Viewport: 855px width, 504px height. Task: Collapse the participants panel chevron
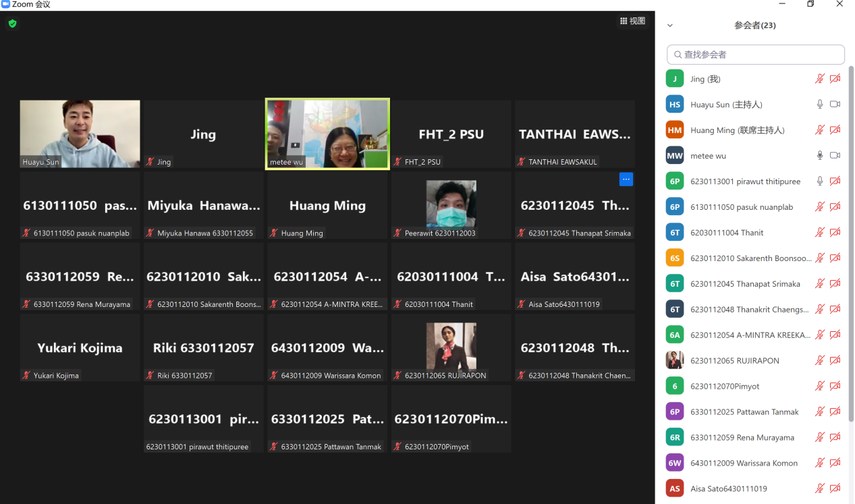(670, 26)
